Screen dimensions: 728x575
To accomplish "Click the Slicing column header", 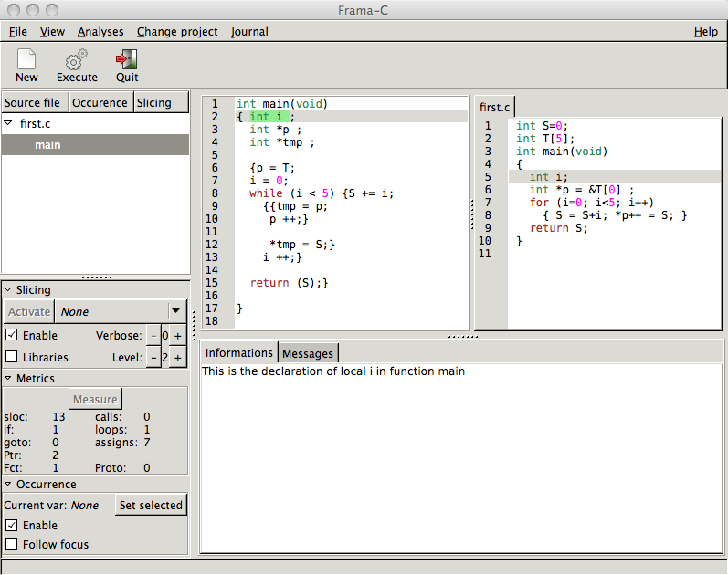I will click(161, 102).
